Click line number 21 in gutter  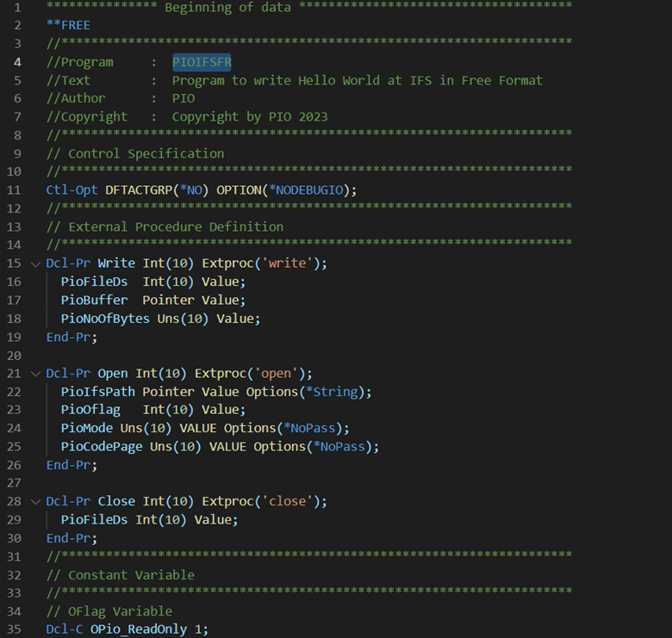(14, 374)
